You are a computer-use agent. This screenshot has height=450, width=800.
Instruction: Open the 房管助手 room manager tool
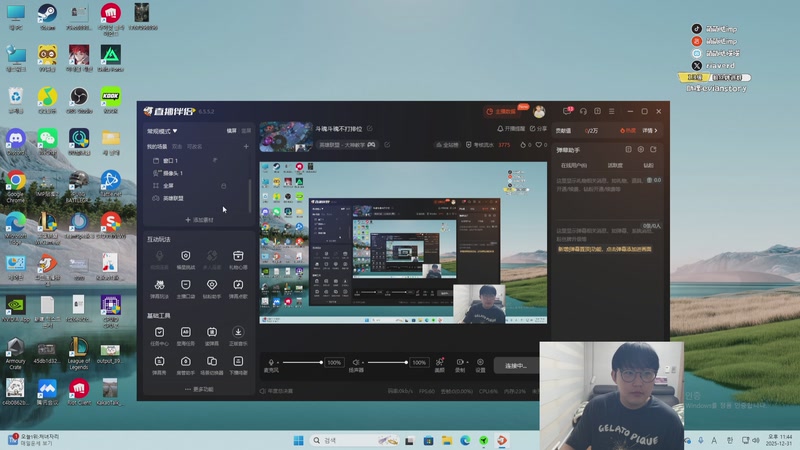pyautogui.click(x=185, y=365)
